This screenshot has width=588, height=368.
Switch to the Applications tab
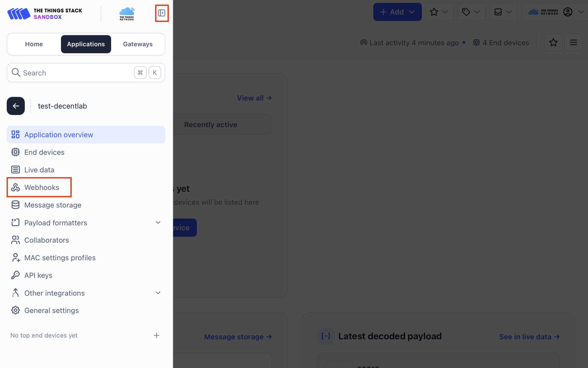86,44
